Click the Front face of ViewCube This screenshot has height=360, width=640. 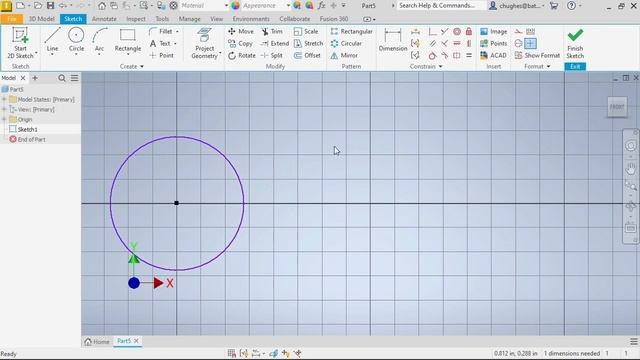[x=617, y=107]
